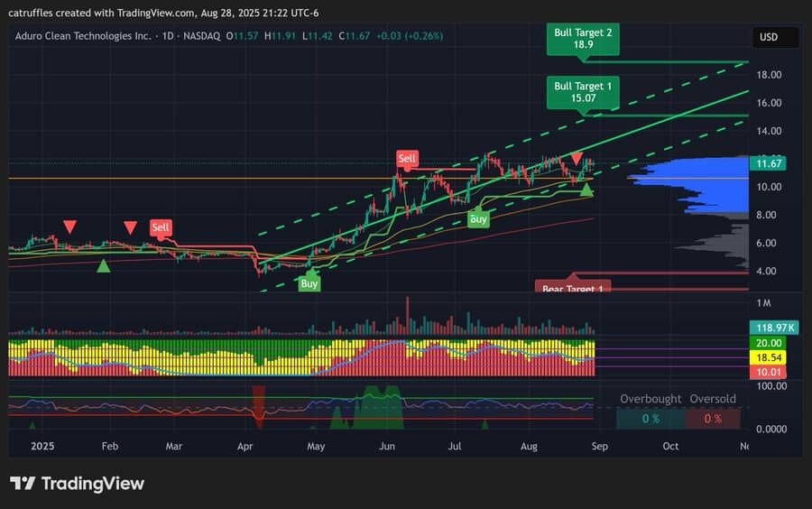
Task: Click the Aug label on the time axis
Action: [529, 447]
